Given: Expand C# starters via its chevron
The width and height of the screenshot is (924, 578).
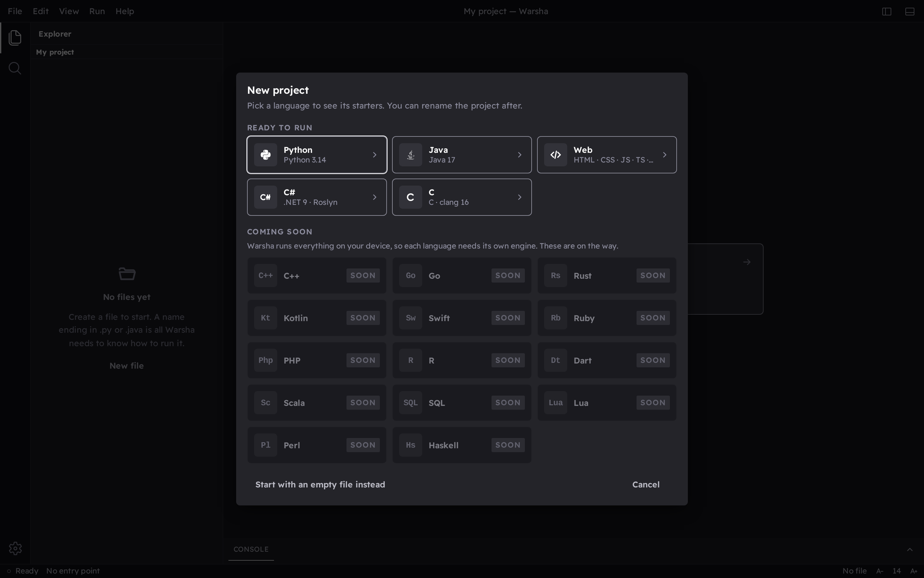Looking at the screenshot, I should [374, 197].
